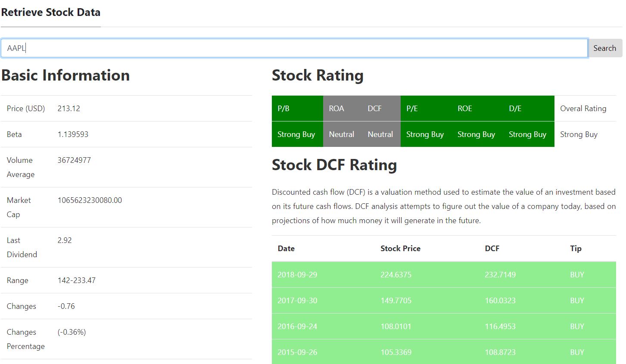The image size is (626, 364).
Task: Select Strong Buy under P/E
Action: [x=426, y=134]
